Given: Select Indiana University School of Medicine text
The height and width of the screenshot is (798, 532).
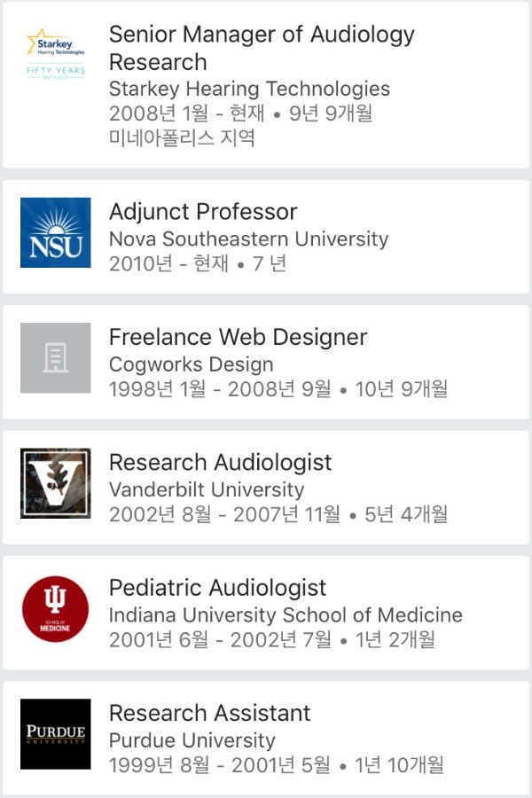Looking at the screenshot, I should tap(286, 614).
